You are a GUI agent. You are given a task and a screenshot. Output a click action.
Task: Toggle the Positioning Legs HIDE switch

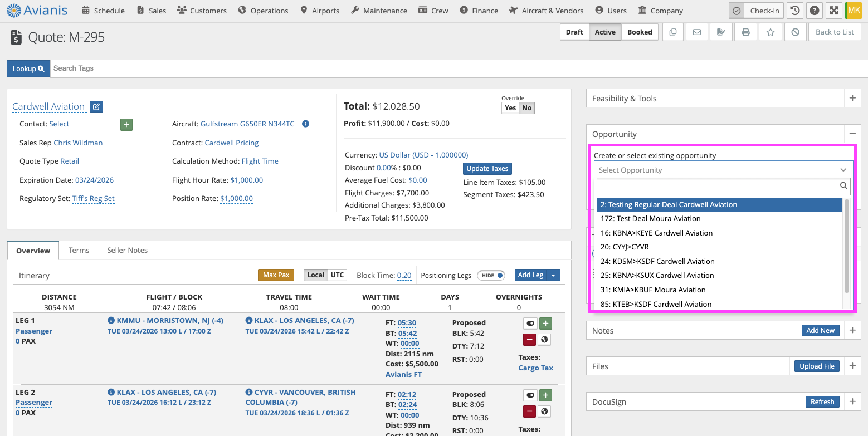pyautogui.click(x=491, y=275)
